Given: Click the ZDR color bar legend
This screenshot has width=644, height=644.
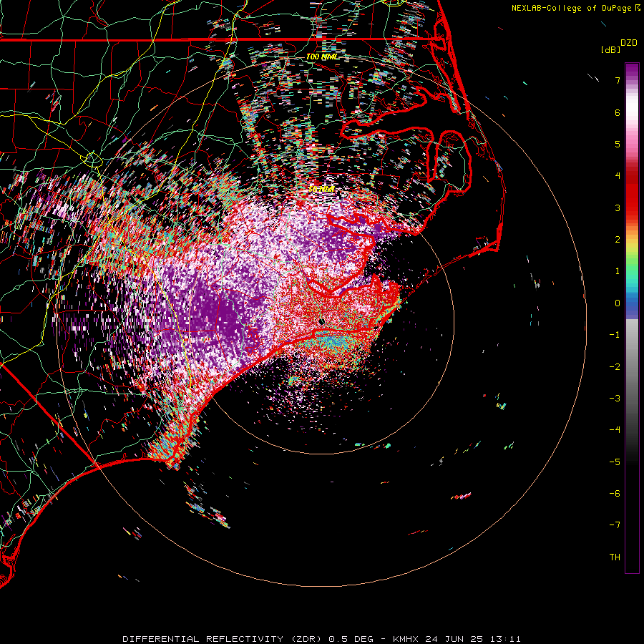Looking at the screenshot, I should pos(632,318).
